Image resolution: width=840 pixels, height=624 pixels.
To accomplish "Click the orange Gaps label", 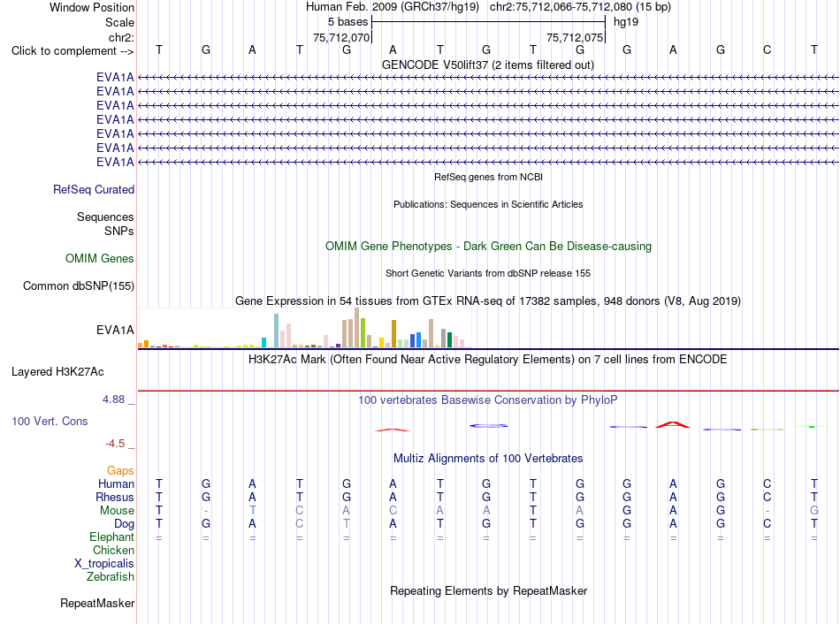I will coord(120,470).
